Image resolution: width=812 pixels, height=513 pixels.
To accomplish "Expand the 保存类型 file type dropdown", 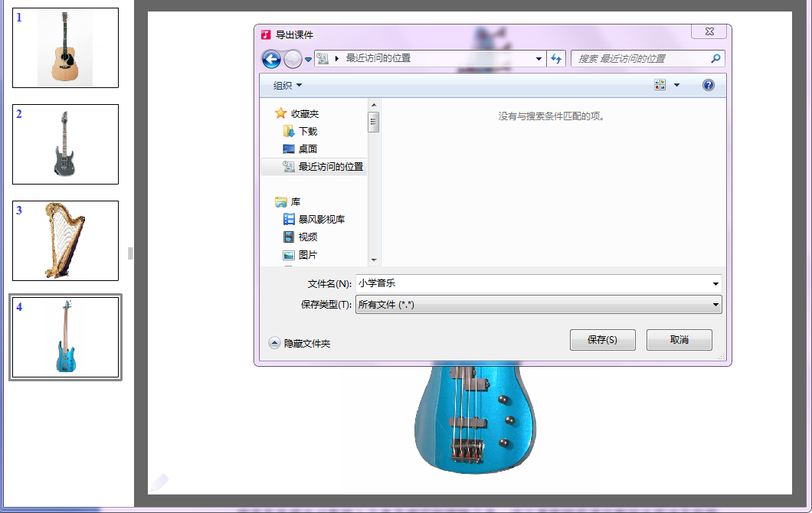I will [715, 305].
